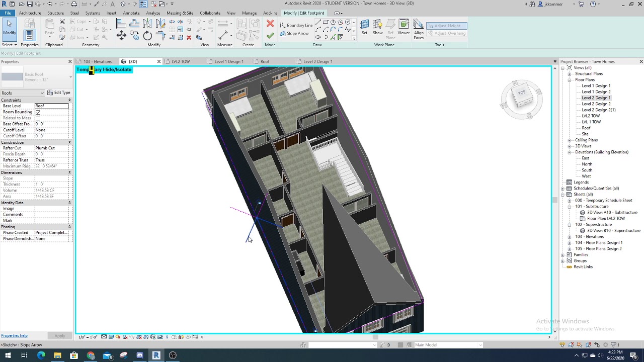This screenshot has height=362, width=644.
Task: Click the Revit icon in taskbar
Action: pos(156,355)
